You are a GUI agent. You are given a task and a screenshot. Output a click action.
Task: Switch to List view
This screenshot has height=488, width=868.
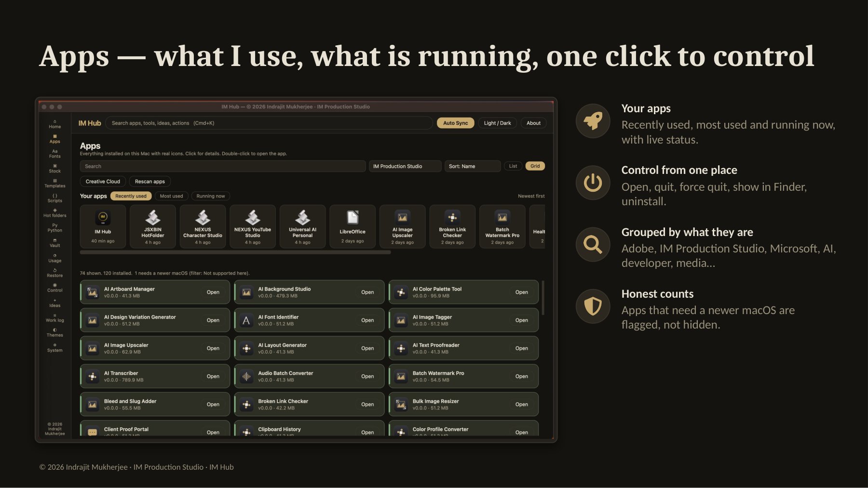click(513, 166)
